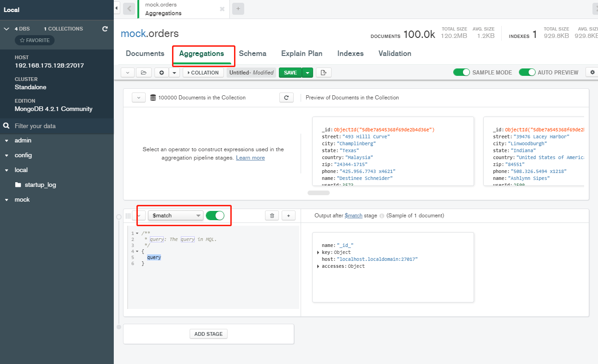Click the Add Stage button
Image resolution: width=598 pixels, height=364 pixels.
pyautogui.click(x=209, y=334)
